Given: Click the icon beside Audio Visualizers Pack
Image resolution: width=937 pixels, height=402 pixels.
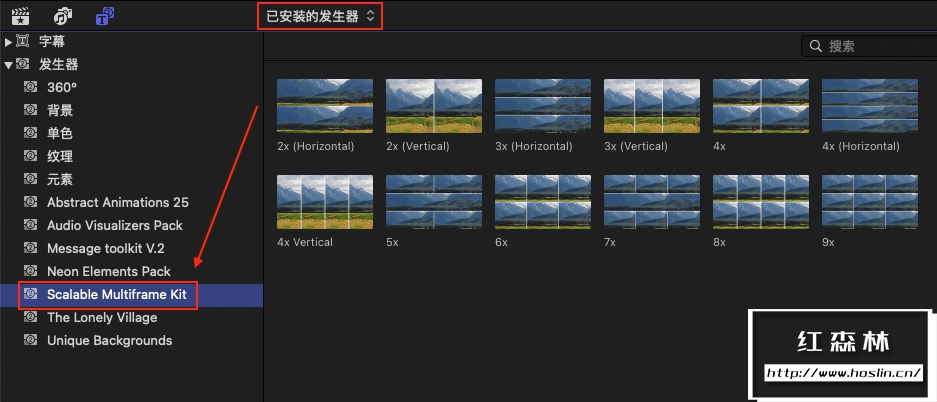Looking at the screenshot, I should pos(30,225).
